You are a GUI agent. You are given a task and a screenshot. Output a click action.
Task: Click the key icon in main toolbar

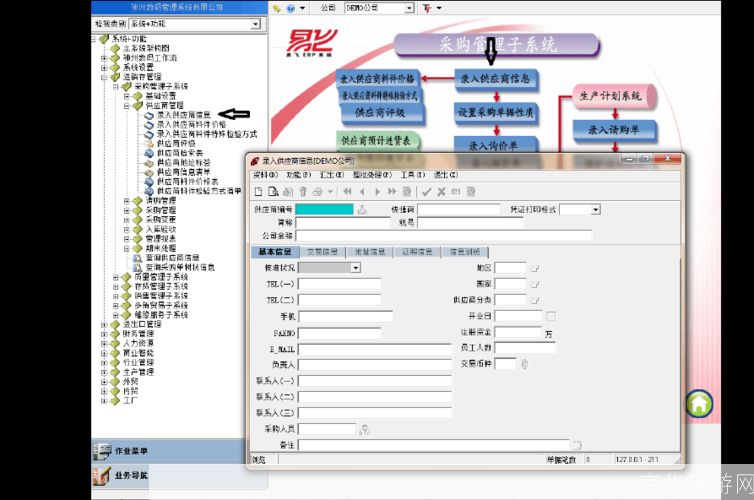276,8
